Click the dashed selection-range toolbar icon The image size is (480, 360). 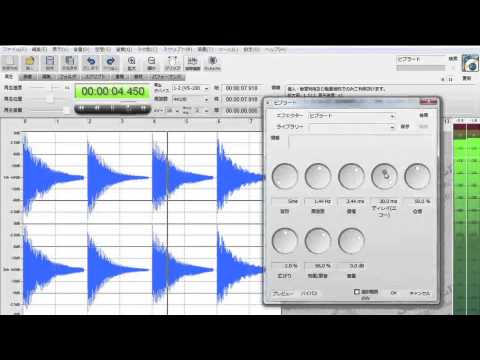[173, 63]
